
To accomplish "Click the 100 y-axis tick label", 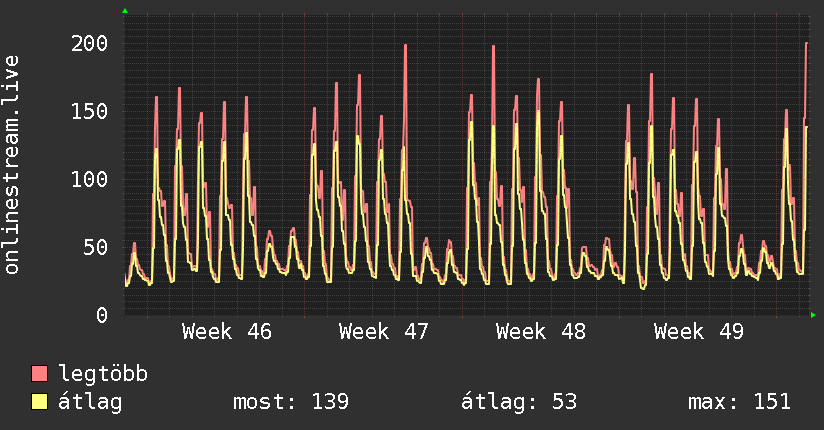I will click(89, 179).
